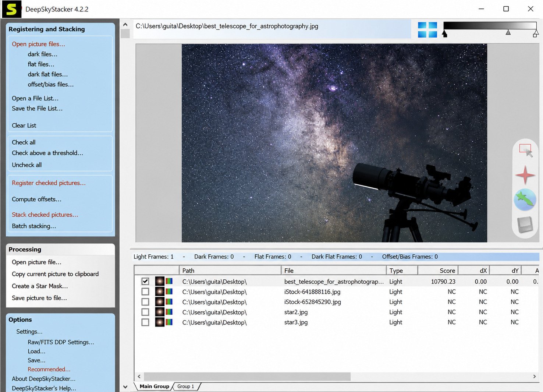
Task: Tick the star3.jpg checkbox
Action: click(x=145, y=322)
